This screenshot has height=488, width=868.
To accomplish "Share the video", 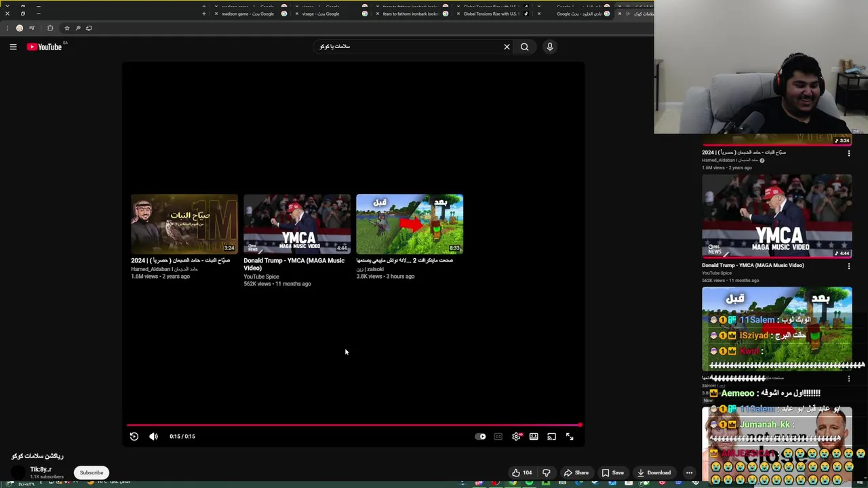I will tap(576, 472).
